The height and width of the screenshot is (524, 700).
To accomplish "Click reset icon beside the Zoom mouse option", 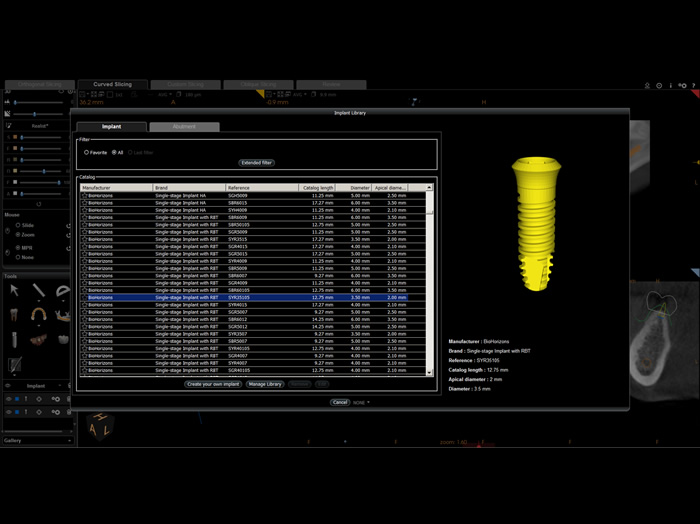I will click(x=68, y=235).
